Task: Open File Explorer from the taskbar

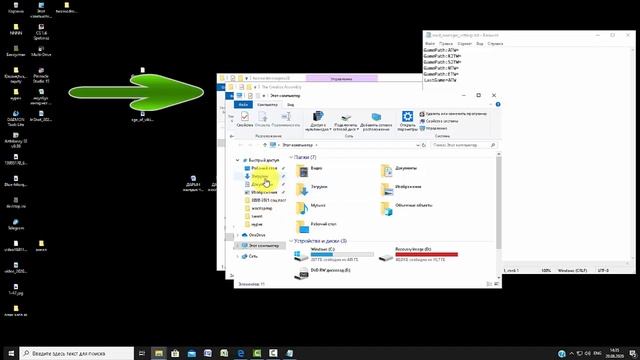Action: tap(159, 353)
